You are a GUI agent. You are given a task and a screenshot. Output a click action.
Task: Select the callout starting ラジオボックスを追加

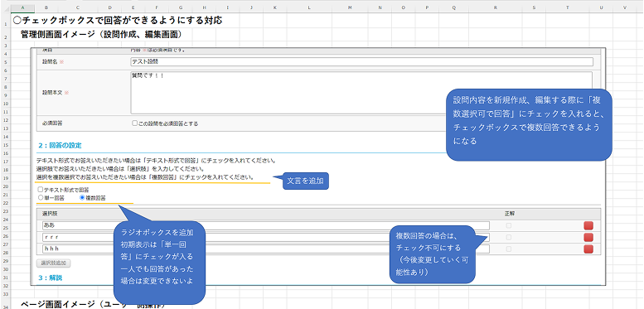(x=159, y=263)
